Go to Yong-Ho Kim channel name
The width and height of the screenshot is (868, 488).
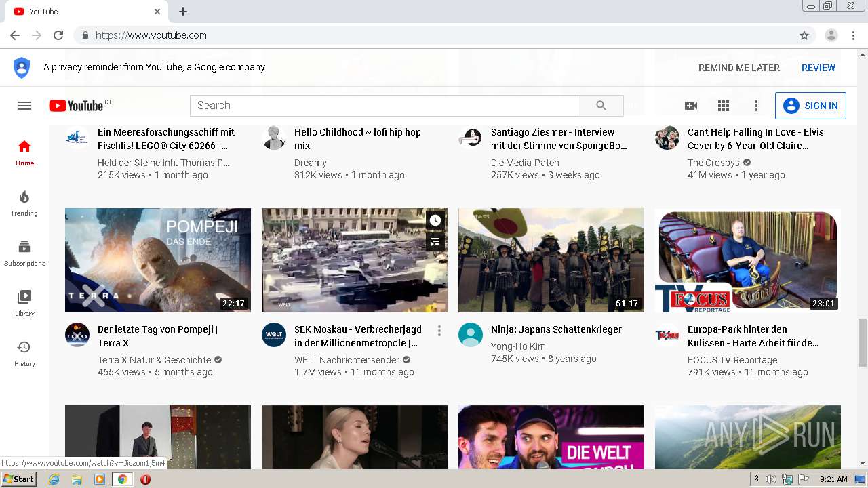[x=518, y=346]
